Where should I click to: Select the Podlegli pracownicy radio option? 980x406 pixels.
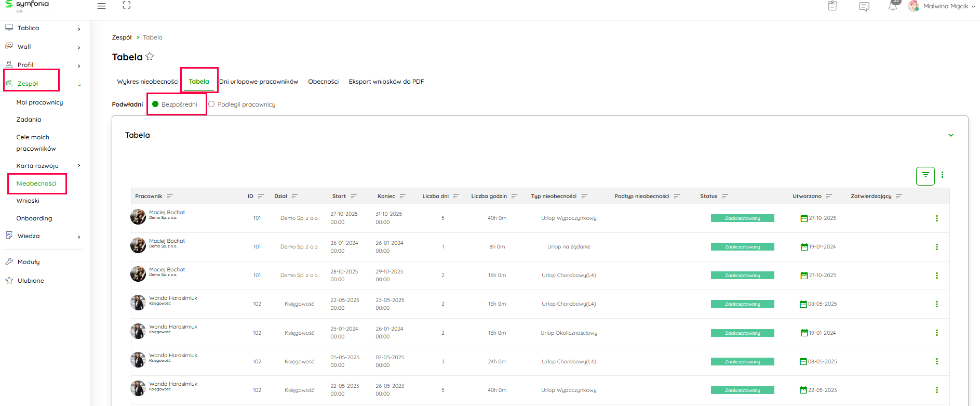(x=211, y=104)
